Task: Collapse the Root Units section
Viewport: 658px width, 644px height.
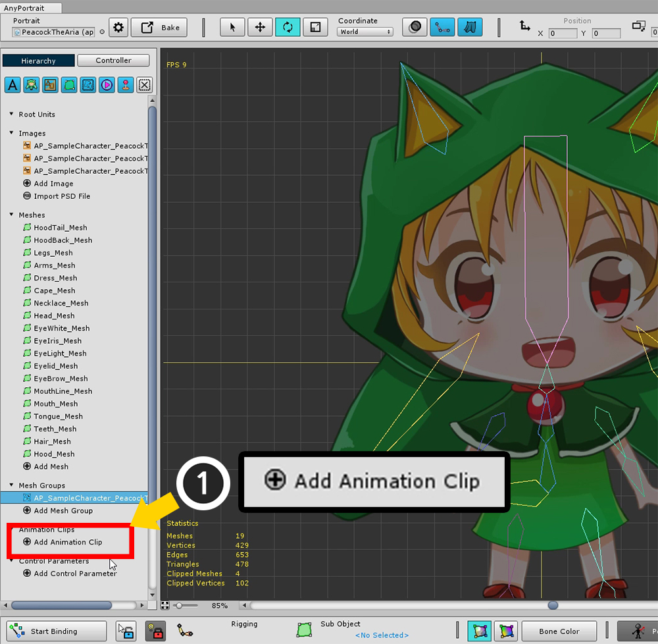Action: click(x=11, y=114)
